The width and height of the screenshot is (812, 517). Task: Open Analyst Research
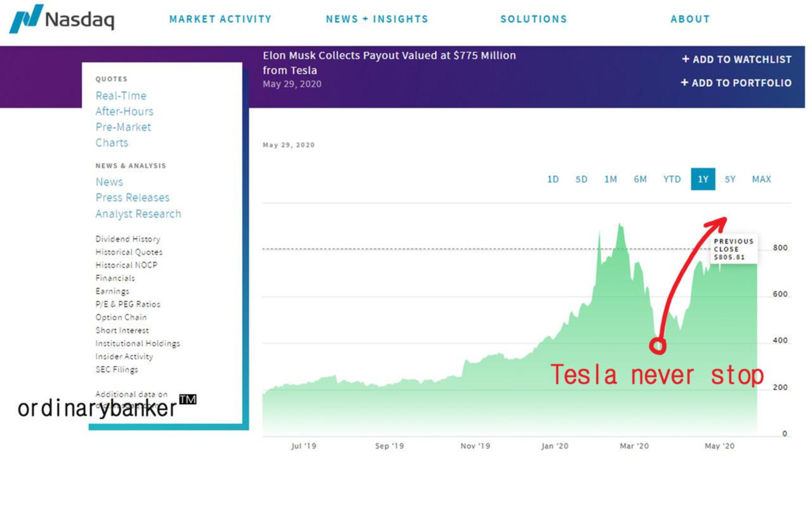pos(138,214)
